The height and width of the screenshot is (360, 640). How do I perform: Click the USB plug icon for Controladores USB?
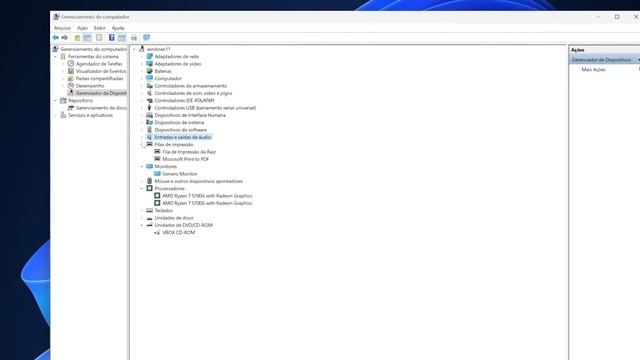(x=149, y=108)
